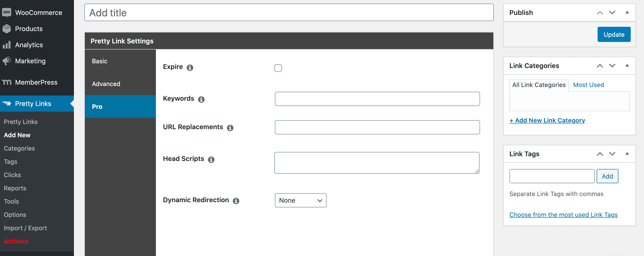The width and height of the screenshot is (644, 256).
Task: Collapse the Publish panel
Action: tap(627, 12)
